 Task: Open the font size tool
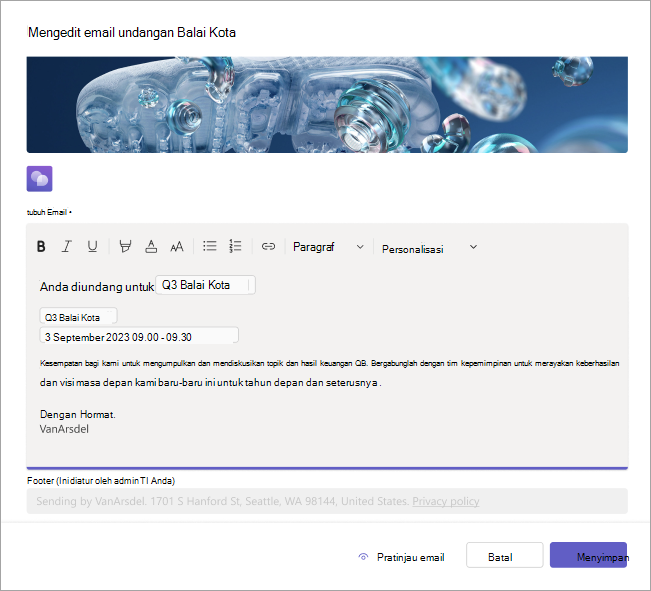(177, 246)
